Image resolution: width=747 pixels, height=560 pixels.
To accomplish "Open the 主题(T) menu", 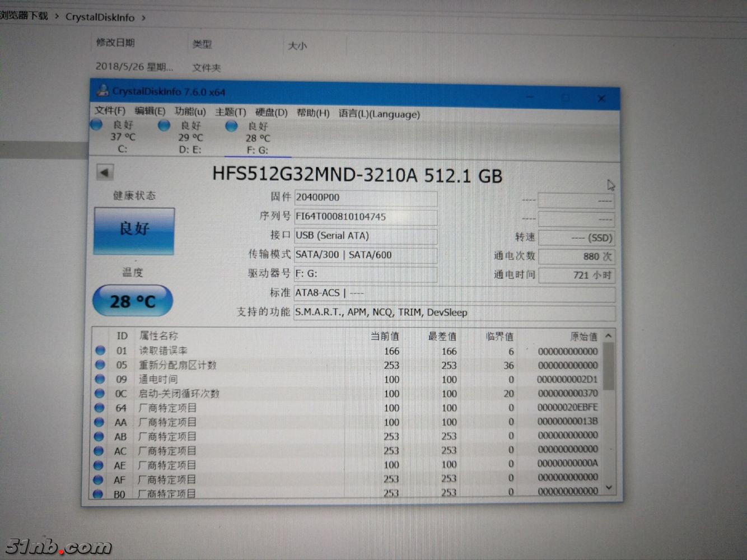I will [x=230, y=112].
